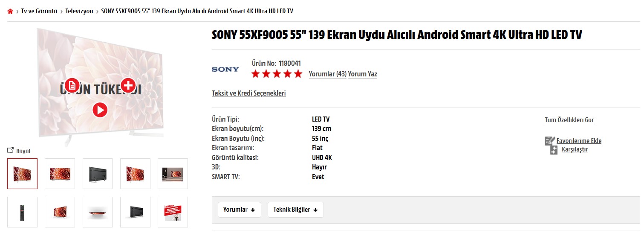Open Tv ve Görüntü breadcrumb
Viewport: 644px width, 233px height.
pyautogui.click(x=39, y=11)
